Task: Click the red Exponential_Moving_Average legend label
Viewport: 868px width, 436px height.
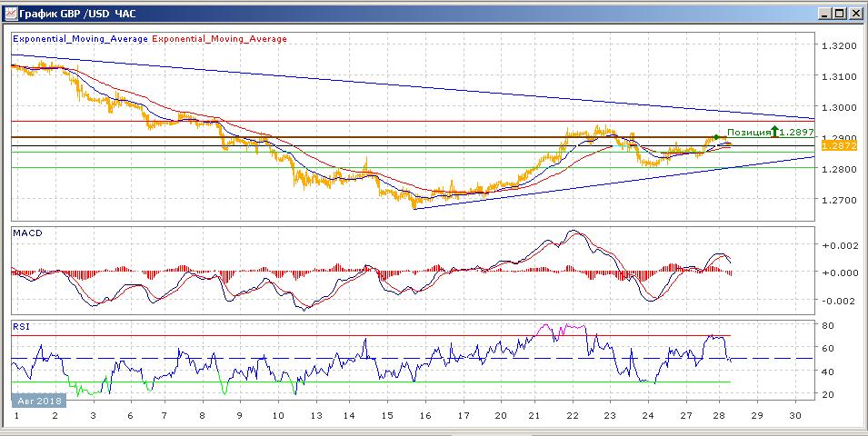Action: coord(219,39)
